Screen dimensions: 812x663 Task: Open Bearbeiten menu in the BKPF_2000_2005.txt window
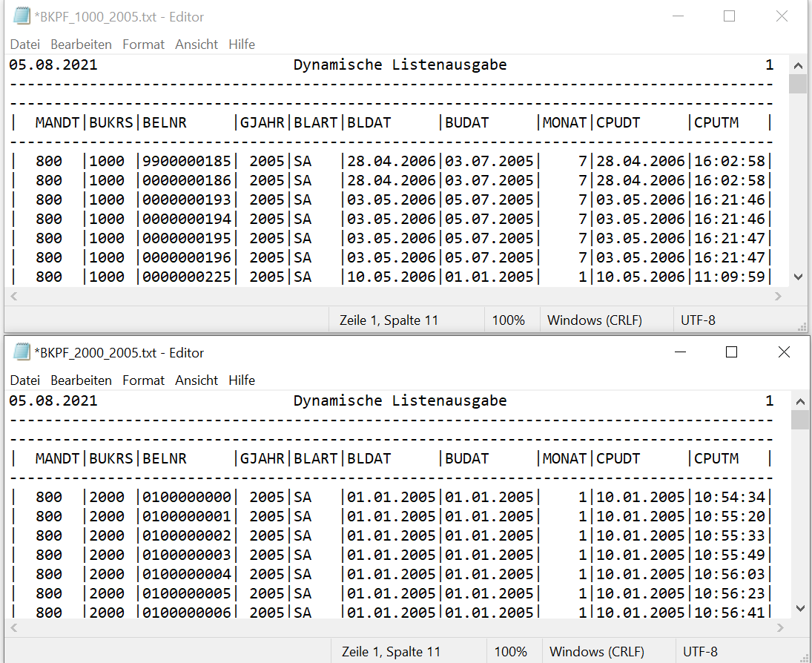(81, 380)
